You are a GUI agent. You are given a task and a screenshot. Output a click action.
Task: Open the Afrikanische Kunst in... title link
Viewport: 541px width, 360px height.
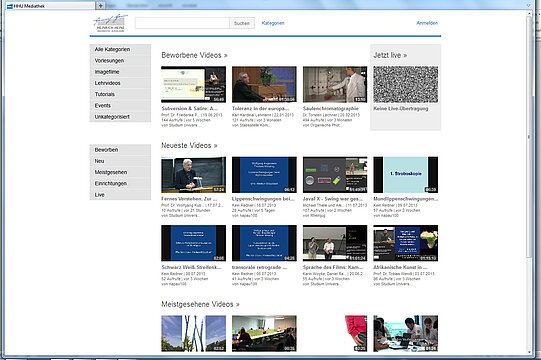[401, 267]
